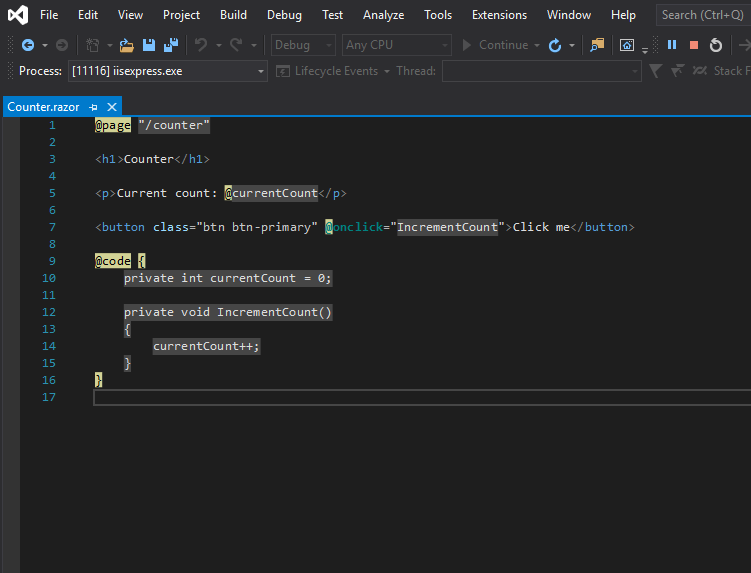Open the Debug menu

click(284, 15)
